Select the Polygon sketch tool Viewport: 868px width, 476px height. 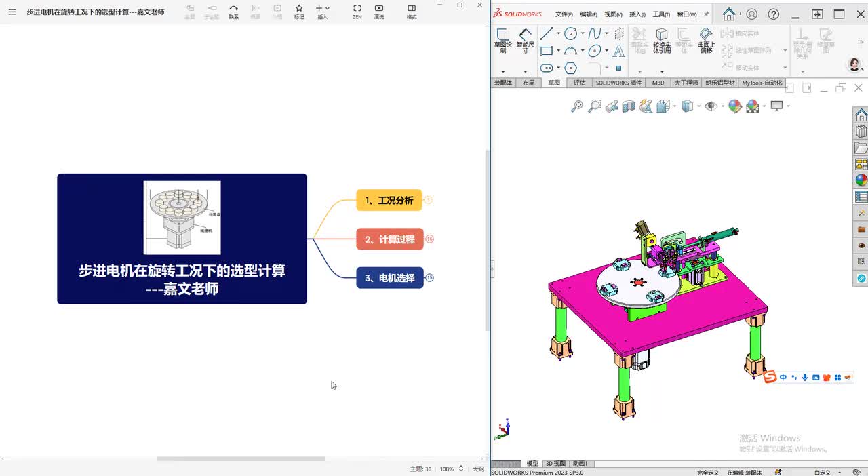pos(570,68)
